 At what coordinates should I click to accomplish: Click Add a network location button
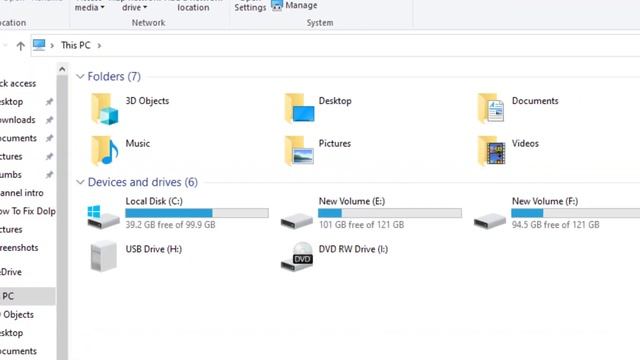click(193, 6)
